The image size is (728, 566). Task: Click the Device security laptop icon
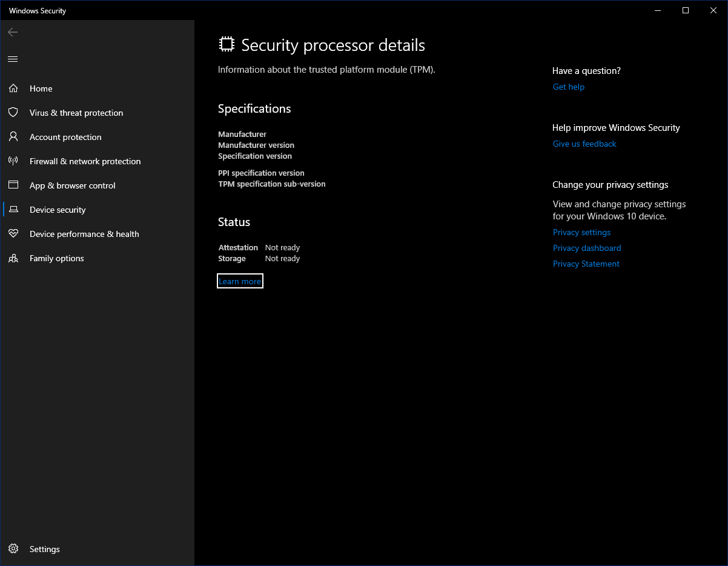coord(13,210)
